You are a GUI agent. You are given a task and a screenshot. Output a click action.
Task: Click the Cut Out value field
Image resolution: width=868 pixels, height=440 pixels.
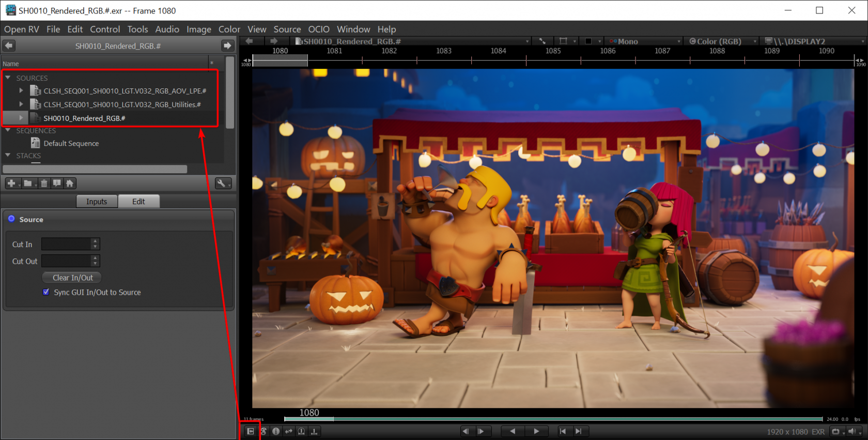coord(66,261)
